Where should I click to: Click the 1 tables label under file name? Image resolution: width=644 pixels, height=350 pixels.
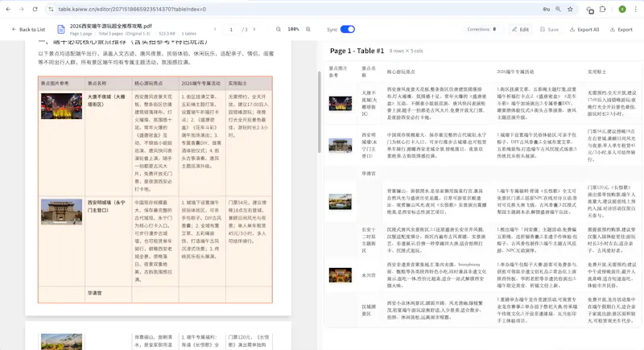pos(188,34)
